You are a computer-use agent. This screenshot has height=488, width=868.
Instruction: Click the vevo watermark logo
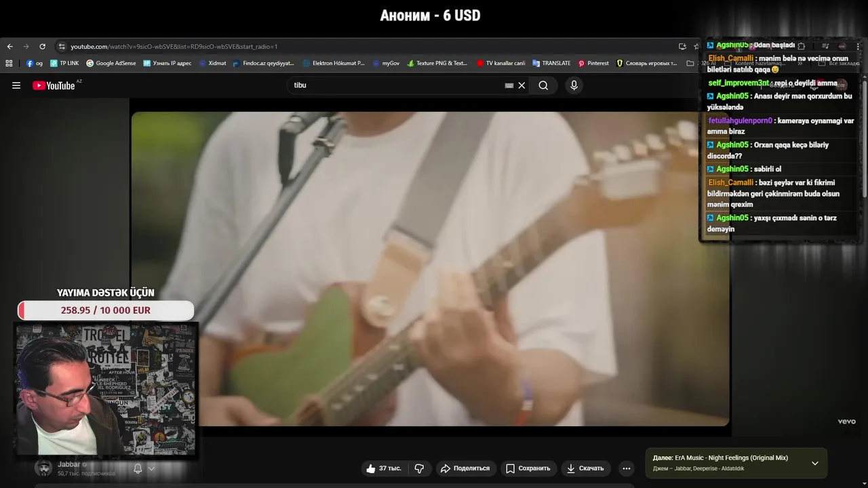click(x=846, y=422)
